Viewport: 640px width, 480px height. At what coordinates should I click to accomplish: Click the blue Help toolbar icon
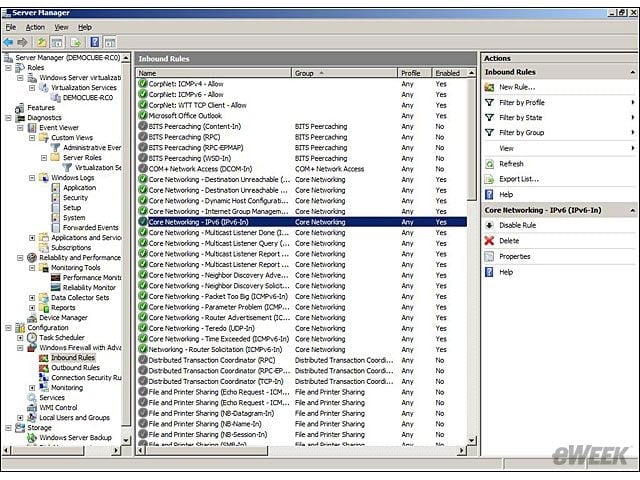[x=95, y=42]
